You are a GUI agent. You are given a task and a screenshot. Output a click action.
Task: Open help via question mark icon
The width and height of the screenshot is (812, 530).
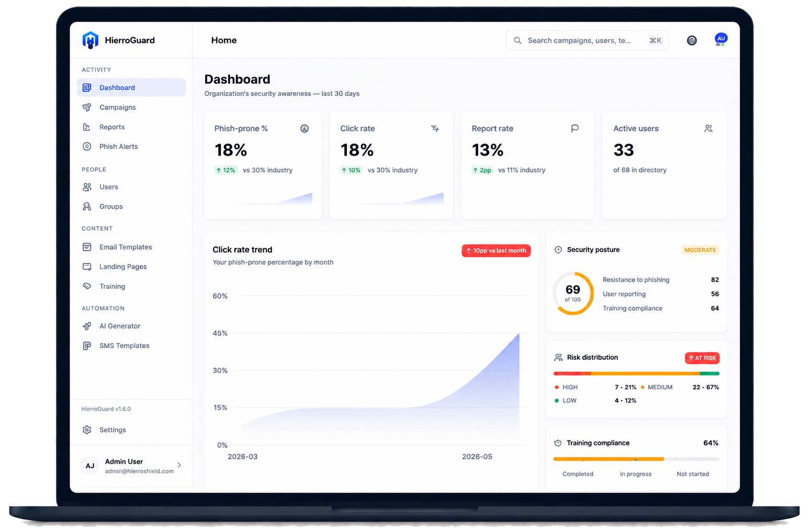692,40
